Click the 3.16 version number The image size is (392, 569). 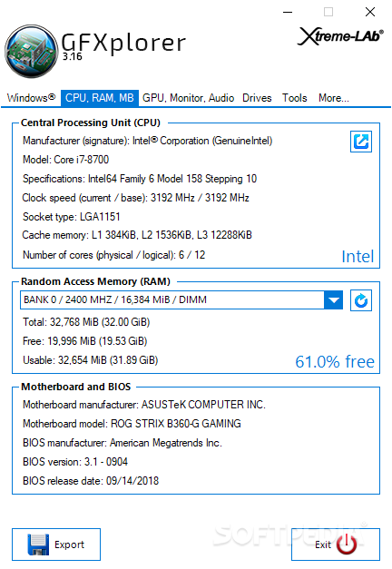[x=73, y=56]
